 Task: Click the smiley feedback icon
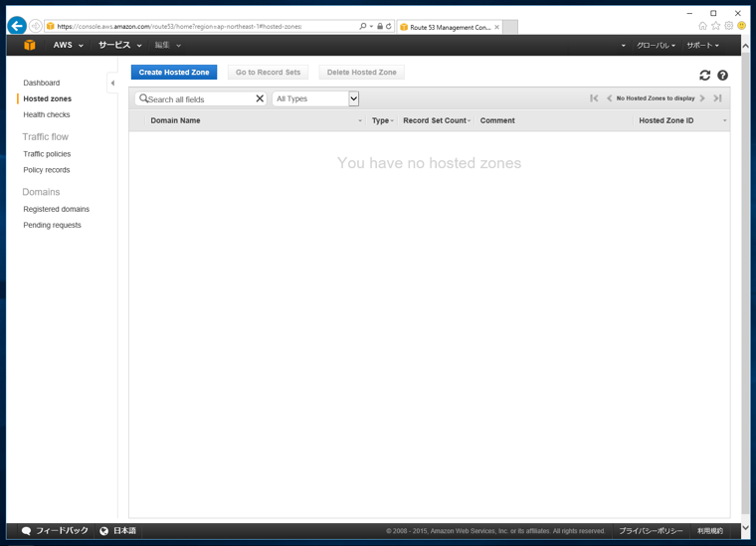742,26
